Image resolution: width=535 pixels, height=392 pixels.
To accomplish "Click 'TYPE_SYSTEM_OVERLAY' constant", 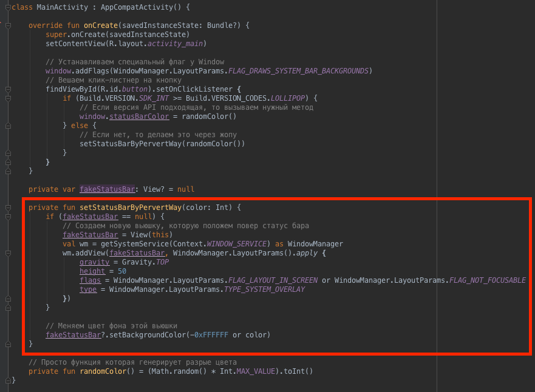I will 264,289.
